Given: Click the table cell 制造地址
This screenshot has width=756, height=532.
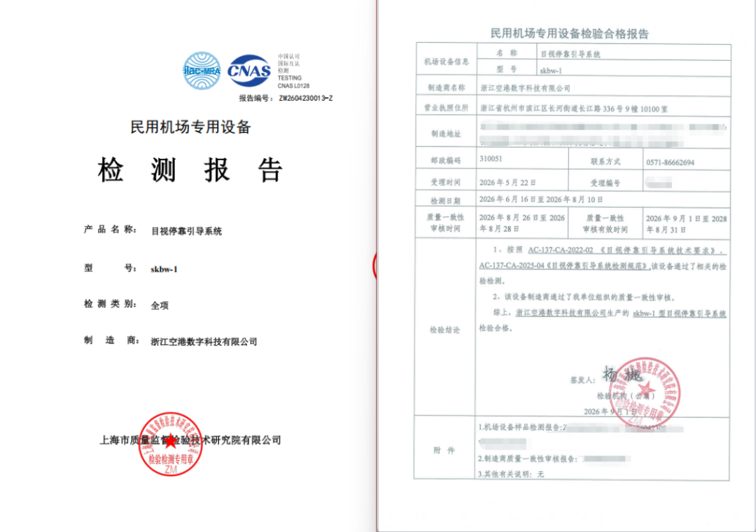Looking at the screenshot, I should tap(447, 134).
